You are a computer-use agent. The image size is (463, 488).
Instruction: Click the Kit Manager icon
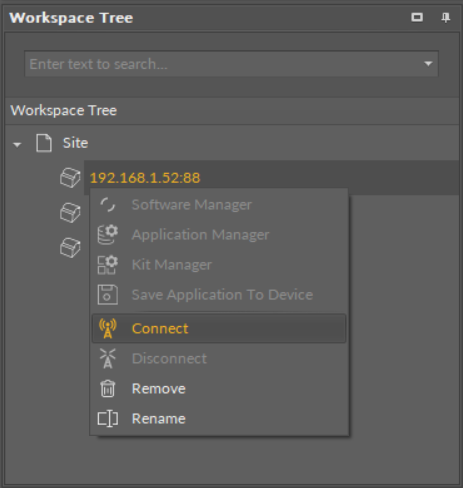[107, 265]
